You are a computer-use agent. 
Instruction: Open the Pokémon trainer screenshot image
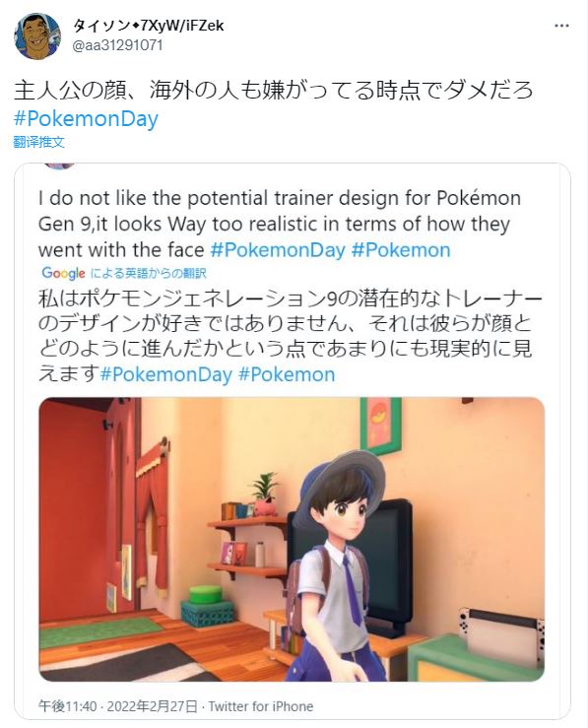pyautogui.click(x=292, y=539)
